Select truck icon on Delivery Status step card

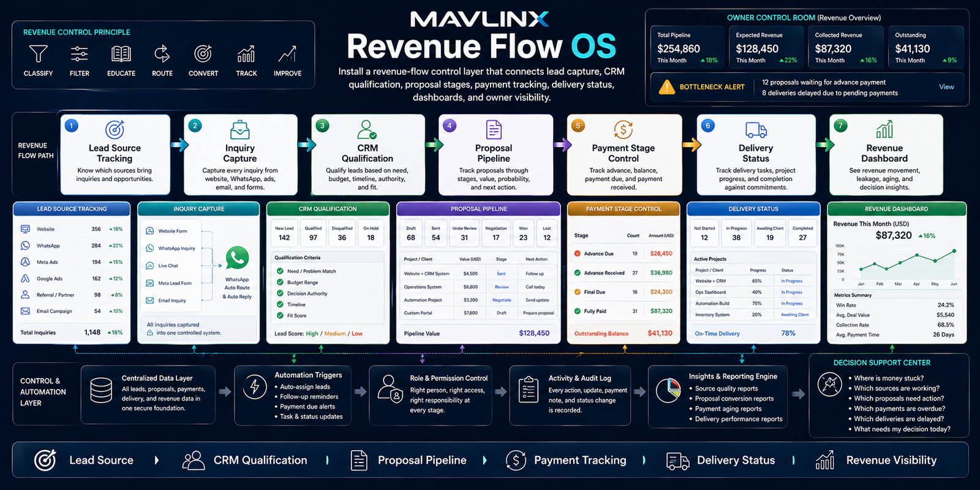(x=756, y=130)
